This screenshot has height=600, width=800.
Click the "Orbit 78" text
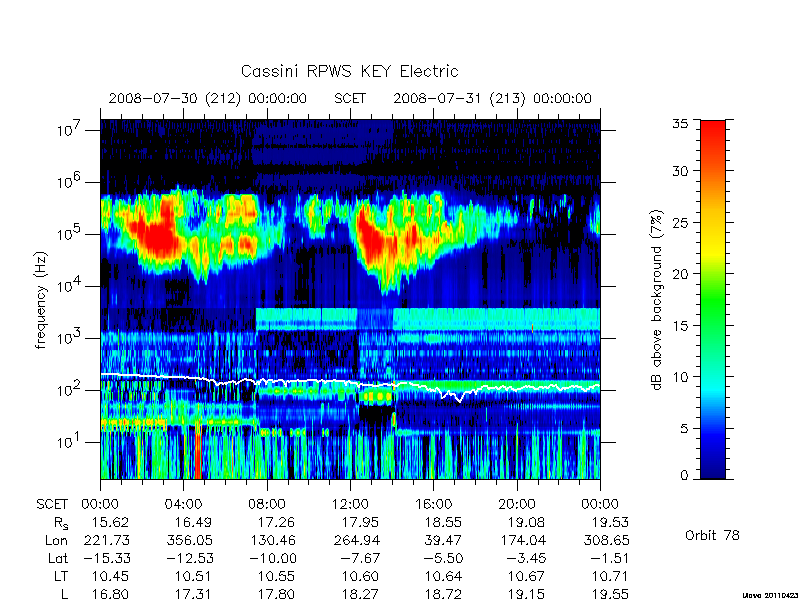[712, 535]
